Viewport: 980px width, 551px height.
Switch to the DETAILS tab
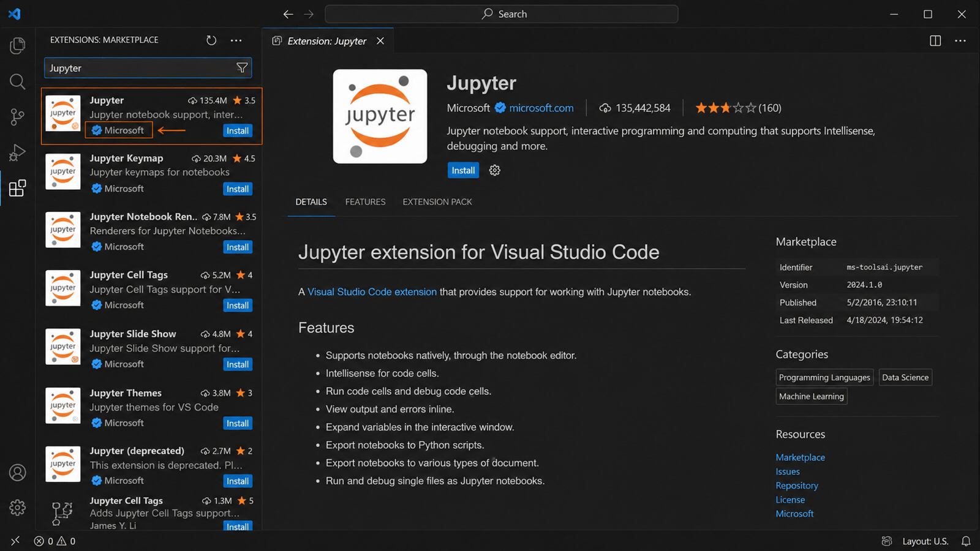[311, 202]
